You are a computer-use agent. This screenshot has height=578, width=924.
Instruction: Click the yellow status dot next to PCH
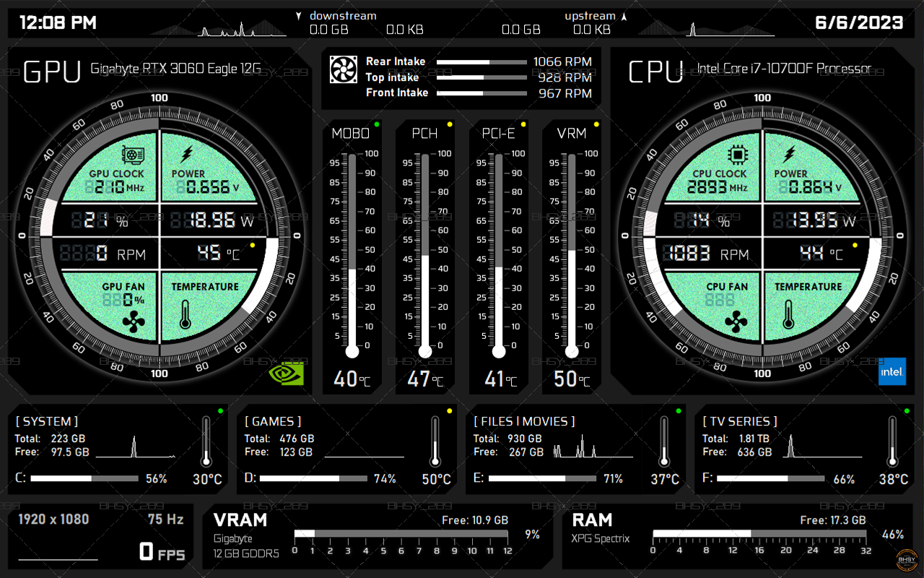[x=450, y=124]
